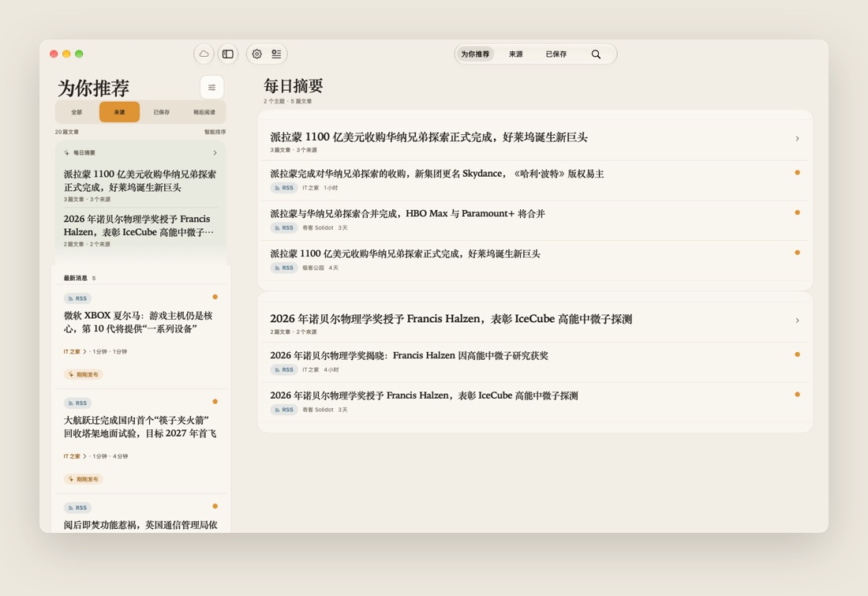Open IT之家 source chevron on XBOX article
Screen dimensions: 868x596
pyautogui.click(x=84, y=352)
